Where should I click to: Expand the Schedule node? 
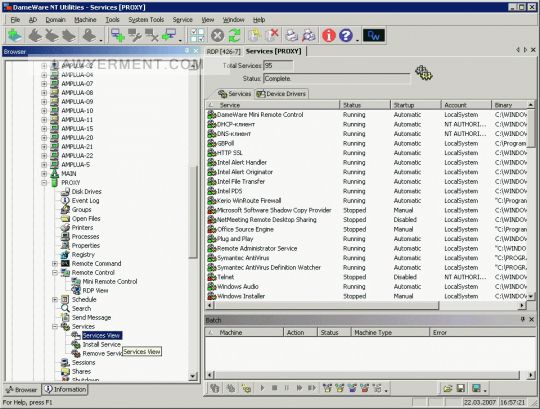55,300
